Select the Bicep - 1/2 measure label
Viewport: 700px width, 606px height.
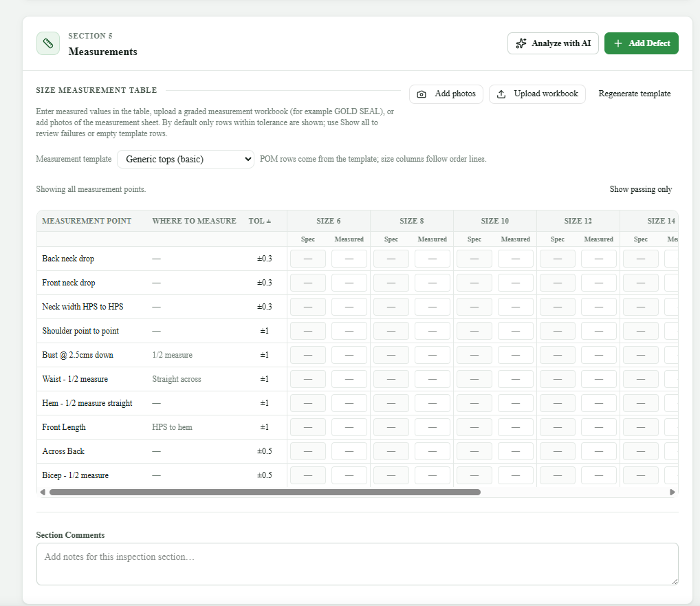pyautogui.click(x=76, y=475)
